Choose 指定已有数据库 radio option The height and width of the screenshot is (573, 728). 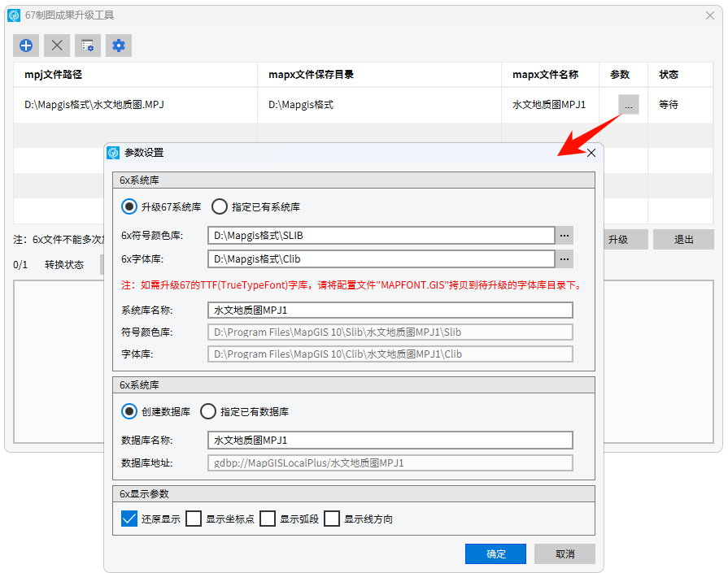208,412
